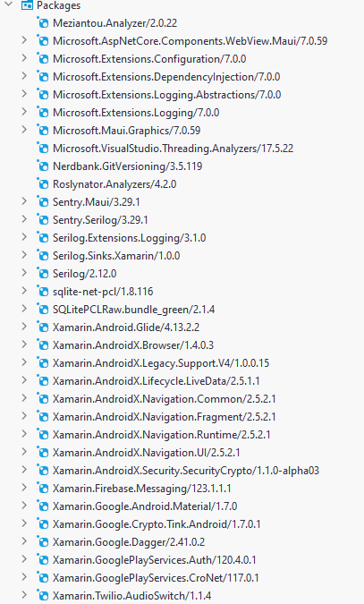The height and width of the screenshot is (604, 364).
Task: Click the Xamarin.Google.Dagger package icon
Action: (43, 542)
